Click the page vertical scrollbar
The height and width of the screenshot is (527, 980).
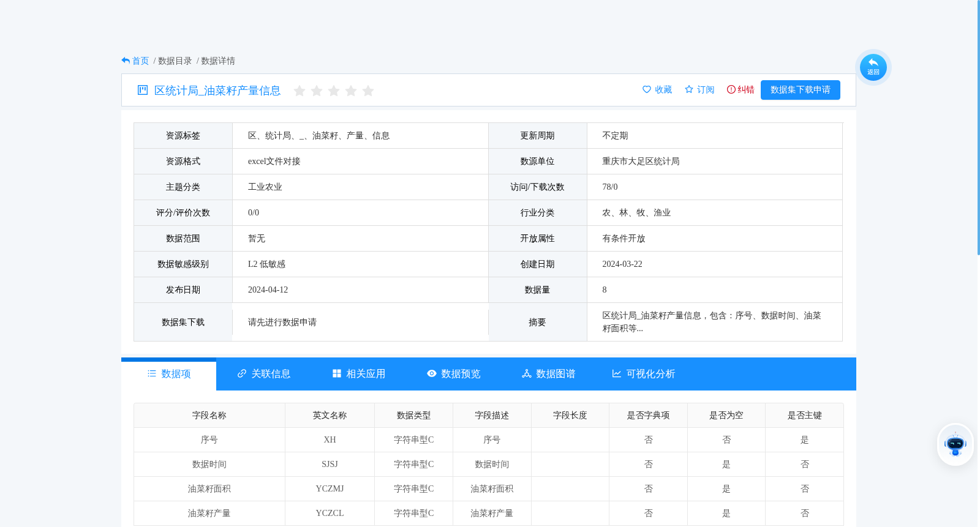point(978,127)
